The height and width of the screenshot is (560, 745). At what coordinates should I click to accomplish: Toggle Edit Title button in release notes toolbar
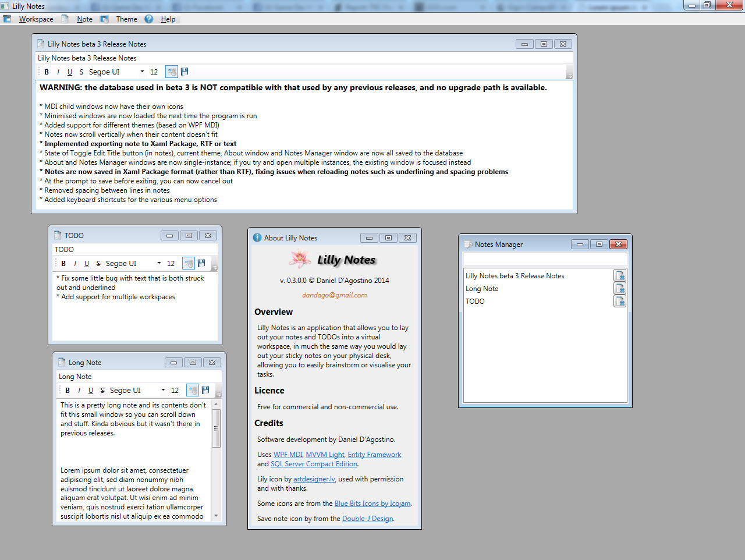(x=172, y=72)
